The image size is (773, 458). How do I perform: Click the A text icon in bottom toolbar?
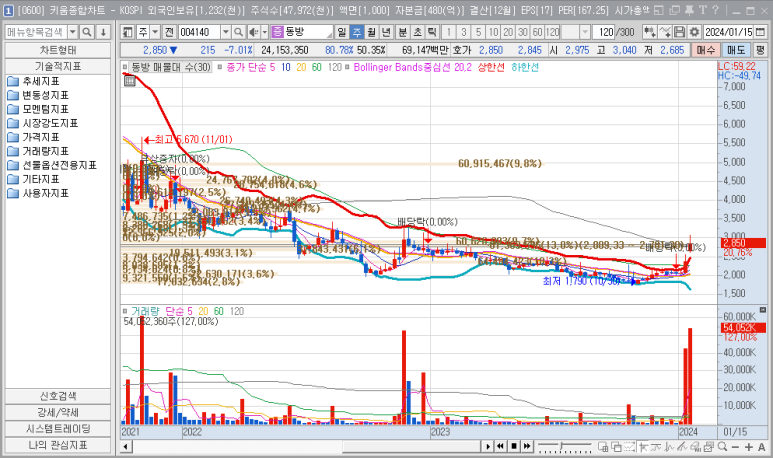pyautogui.click(x=762, y=447)
